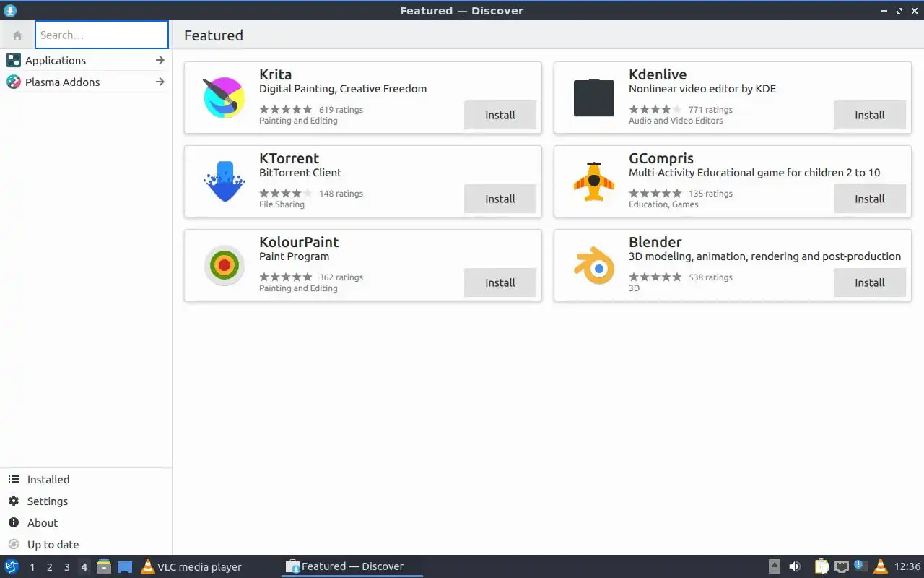Switch to virtual desktop 3

click(x=66, y=567)
